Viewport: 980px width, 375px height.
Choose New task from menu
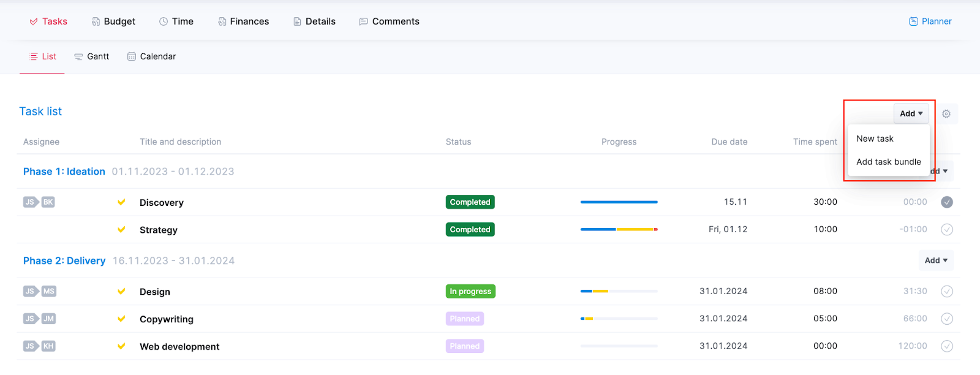tap(875, 138)
